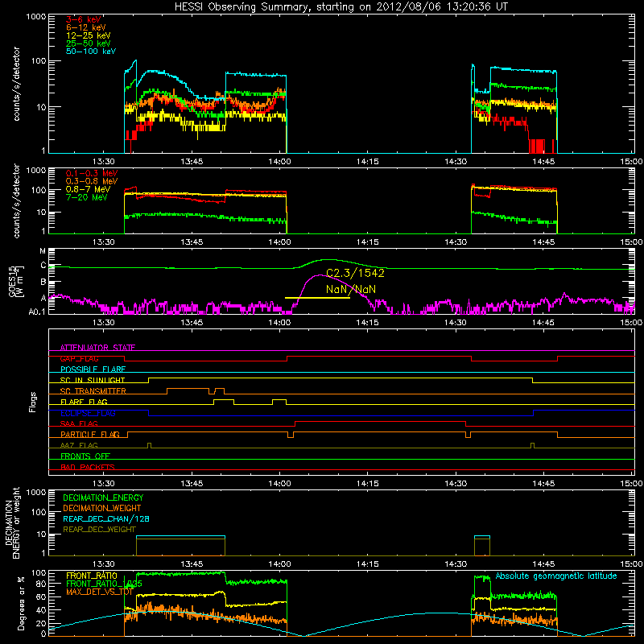Select the 12-25 keV legend label
644x644 pixels.
click(x=88, y=35)
